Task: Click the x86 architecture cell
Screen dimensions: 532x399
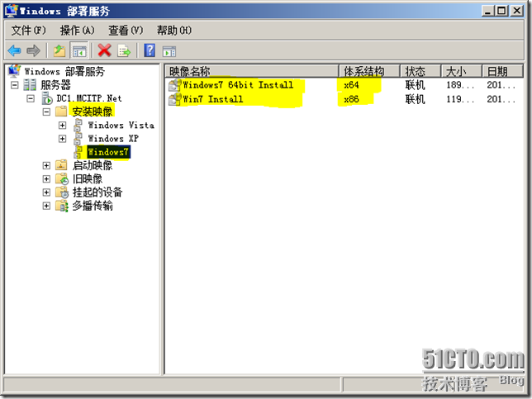Action: (x=351, y=99)
